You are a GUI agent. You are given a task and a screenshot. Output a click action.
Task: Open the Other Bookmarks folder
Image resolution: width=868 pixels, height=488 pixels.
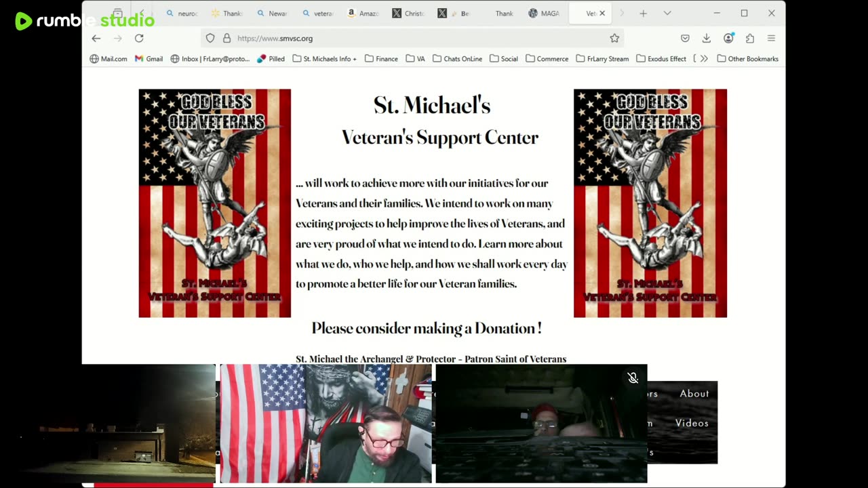747,59
